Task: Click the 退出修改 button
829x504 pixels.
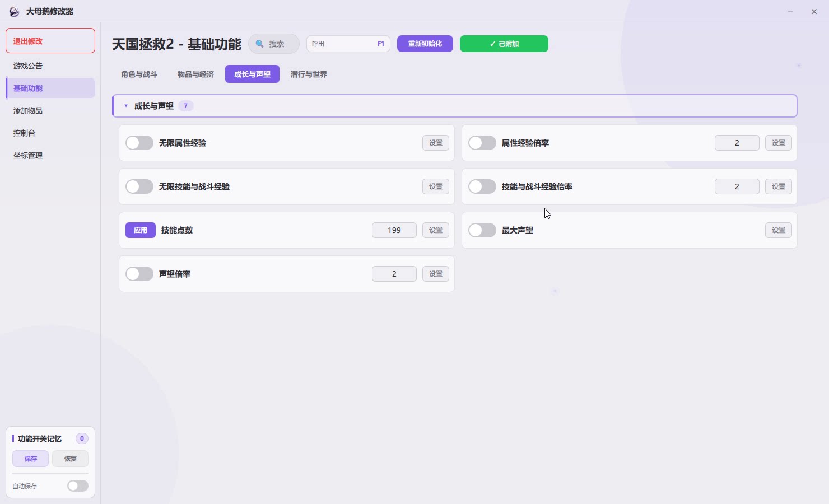Action: click(x=50, y=41)
